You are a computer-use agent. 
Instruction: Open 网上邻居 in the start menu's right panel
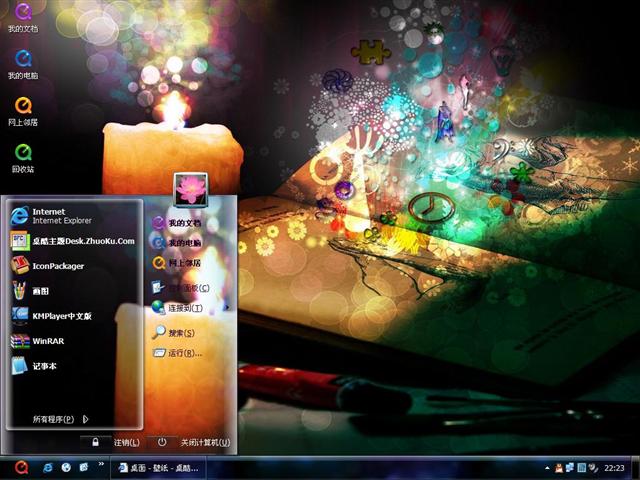pyautogui.click(x=176, y=263)
